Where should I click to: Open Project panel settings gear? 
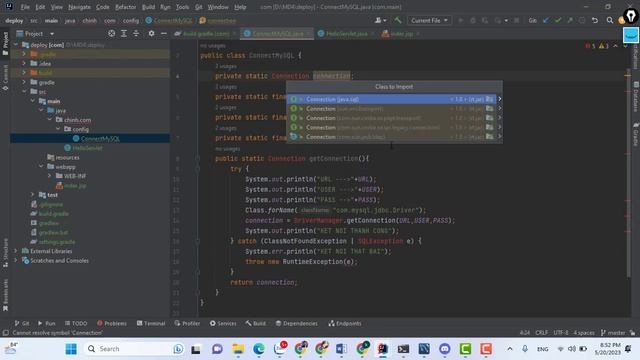tap(151, 33)
